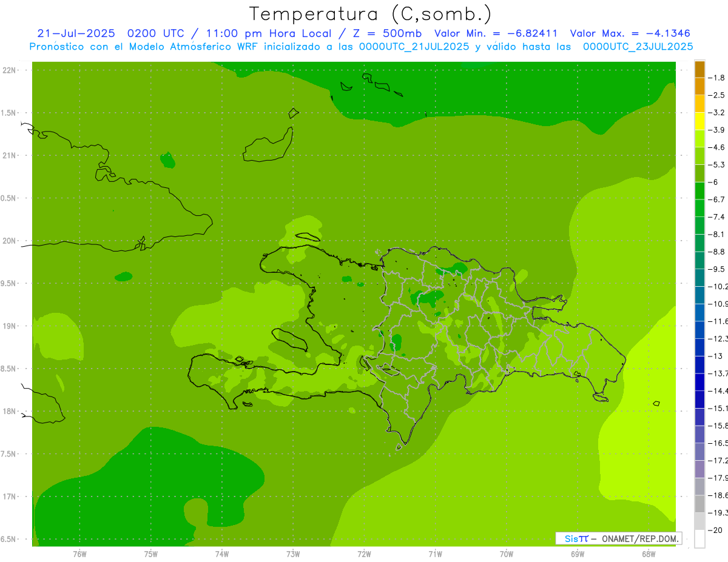Image resolution: width=728 pixels, height=562 pixels.
Task: Click the "73W" longitude label
Action: [293, 554]
